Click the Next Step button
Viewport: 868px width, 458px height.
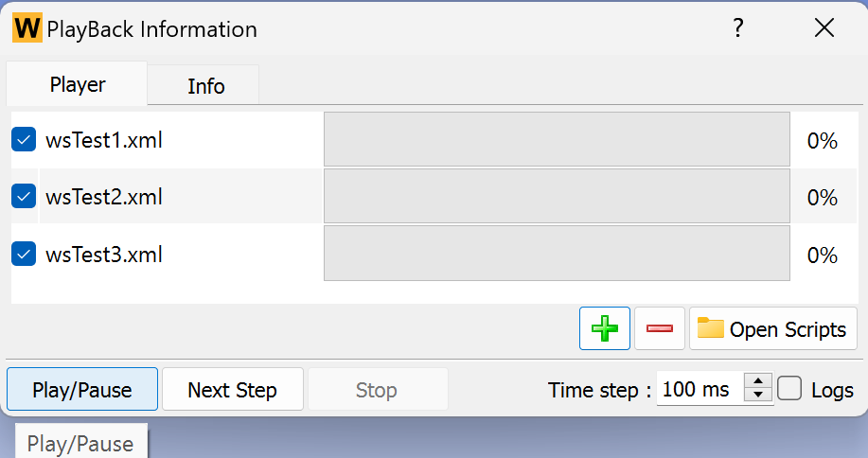232,390
